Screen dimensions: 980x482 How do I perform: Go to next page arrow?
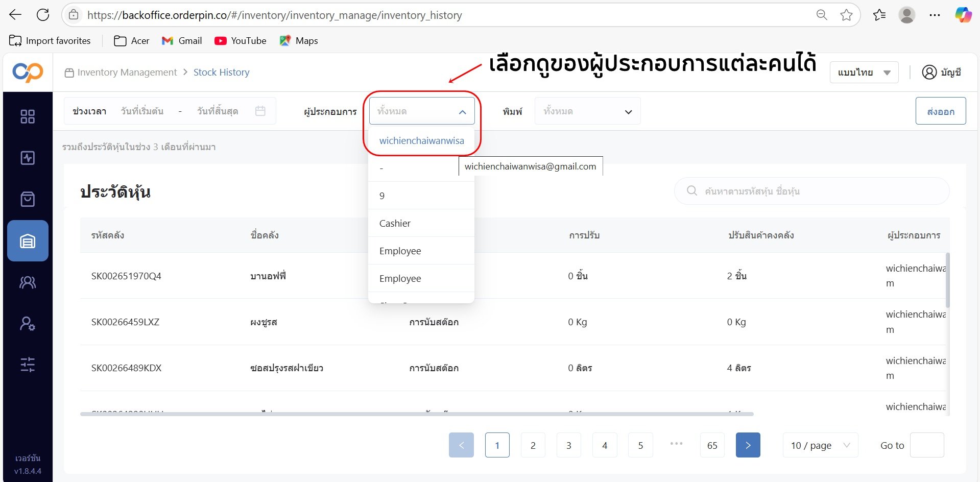(748, 445)
